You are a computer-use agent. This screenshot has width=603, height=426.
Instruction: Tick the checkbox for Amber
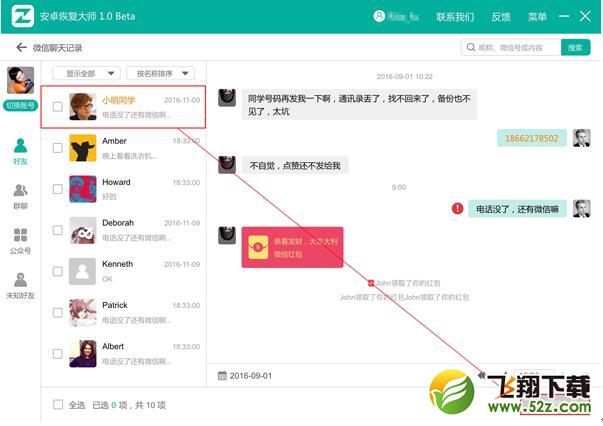point(58,148)
